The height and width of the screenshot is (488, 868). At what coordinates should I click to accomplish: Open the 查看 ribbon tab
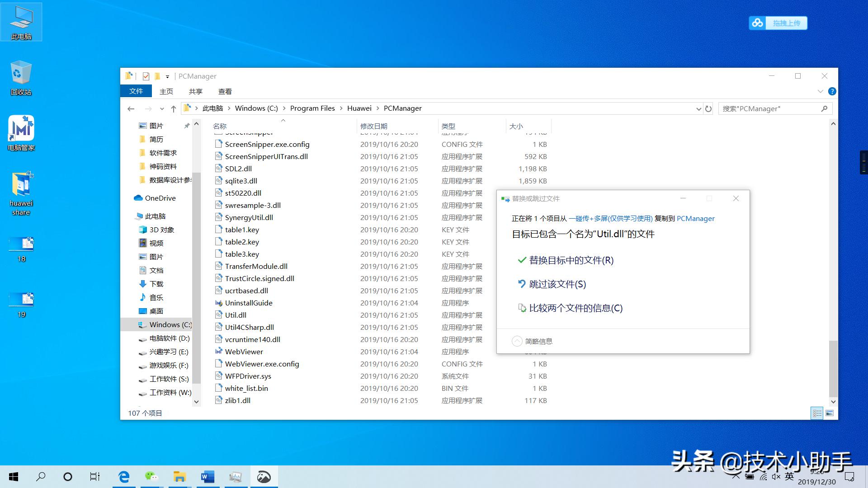coord(225,91)
